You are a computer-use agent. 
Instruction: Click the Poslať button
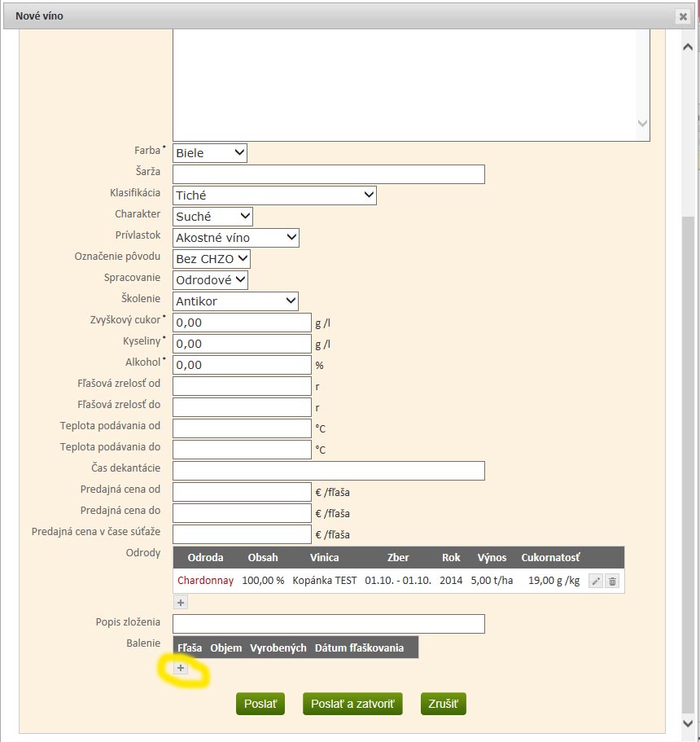[260, 704]
